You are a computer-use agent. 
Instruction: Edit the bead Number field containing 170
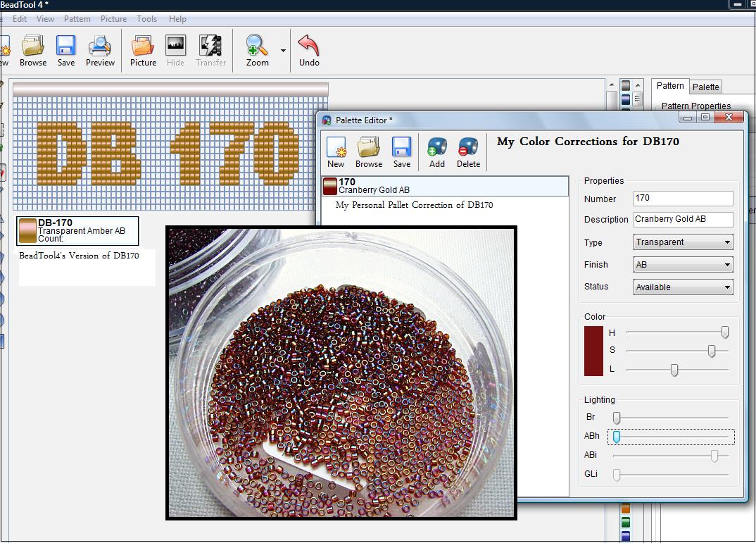[682, 199]
